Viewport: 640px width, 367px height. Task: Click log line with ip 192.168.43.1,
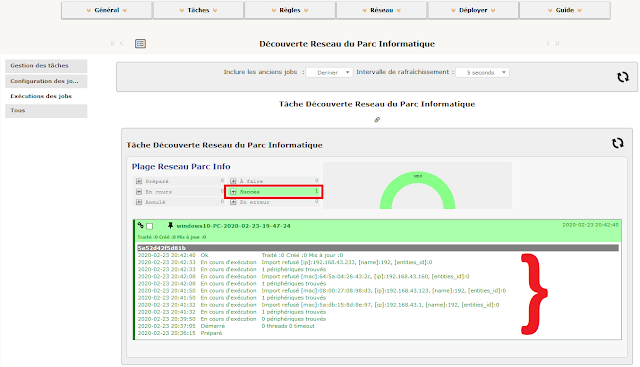click(x=318, y=305)
